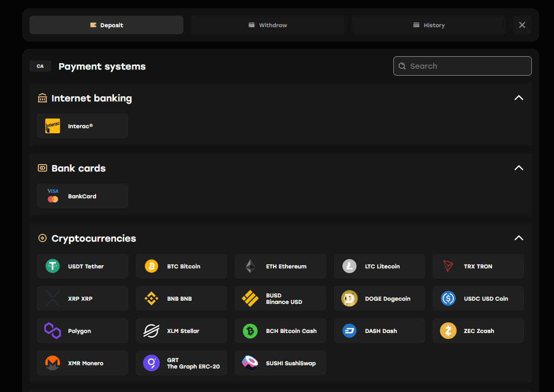Click the payment systems Search field
Screen dimensions: 554x392
point(462,66)
